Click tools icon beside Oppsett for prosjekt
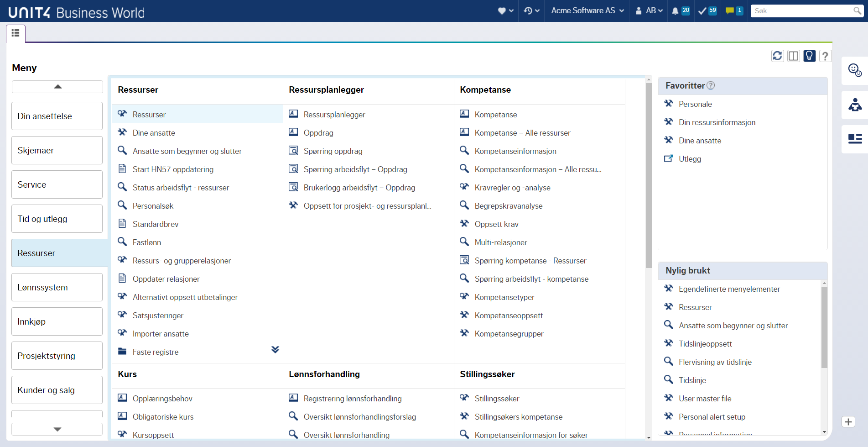The image size is (868, 447). coord(293,205)
